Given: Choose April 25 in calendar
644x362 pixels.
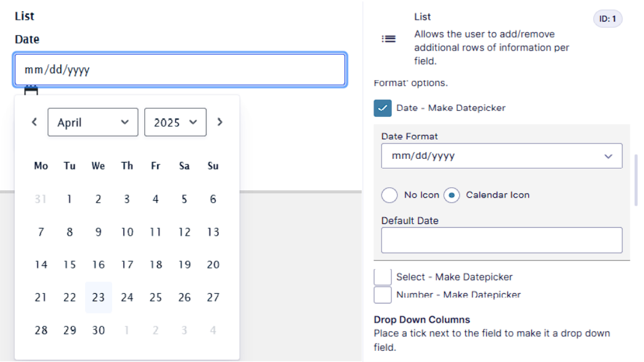Looking at the screenshot, I should click(156, 297).
